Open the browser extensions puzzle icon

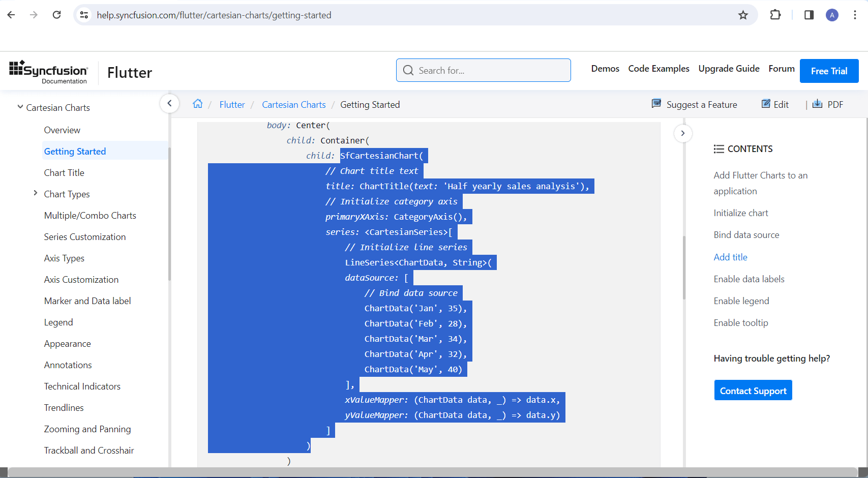(775, 15)
